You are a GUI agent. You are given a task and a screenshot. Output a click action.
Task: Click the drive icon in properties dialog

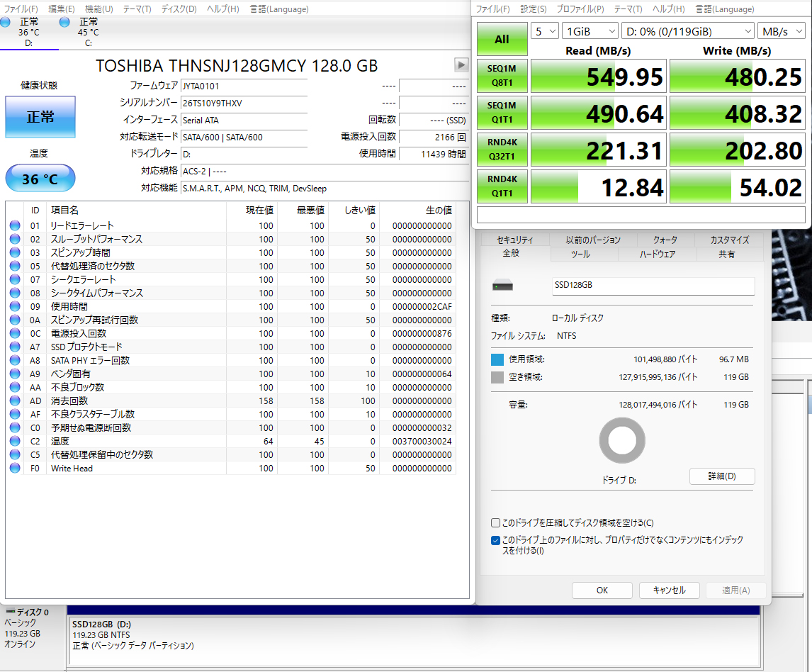(502, 286)
